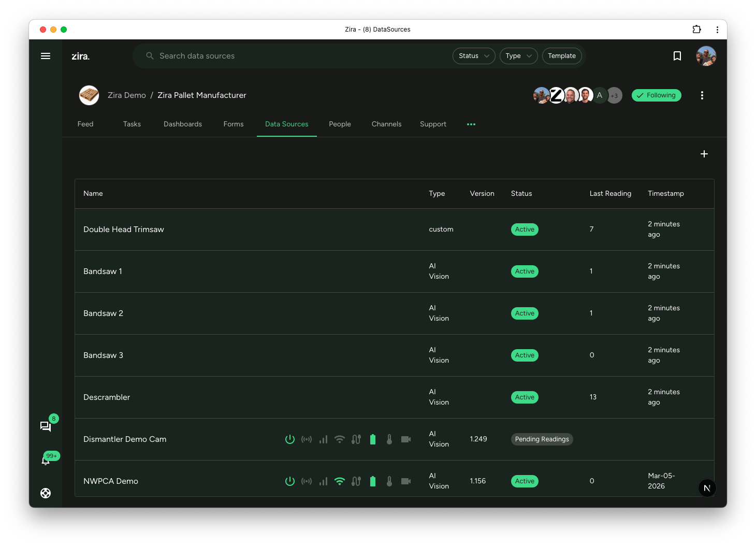Image resolution: width=756 pixels, height=546 pixels.
Task: Go to Zira Demo breadcrumb link
Action: [x=127, y=95]
